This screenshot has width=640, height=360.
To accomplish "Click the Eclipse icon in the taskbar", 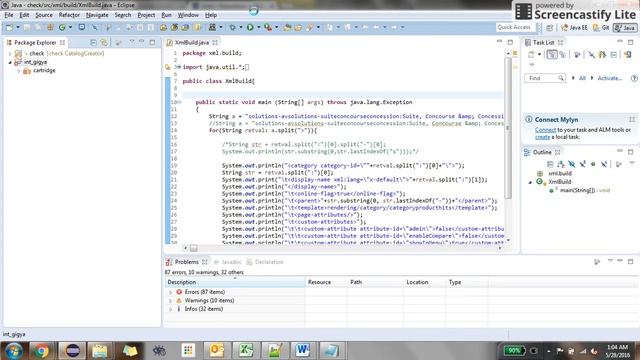I will point(73,351).
